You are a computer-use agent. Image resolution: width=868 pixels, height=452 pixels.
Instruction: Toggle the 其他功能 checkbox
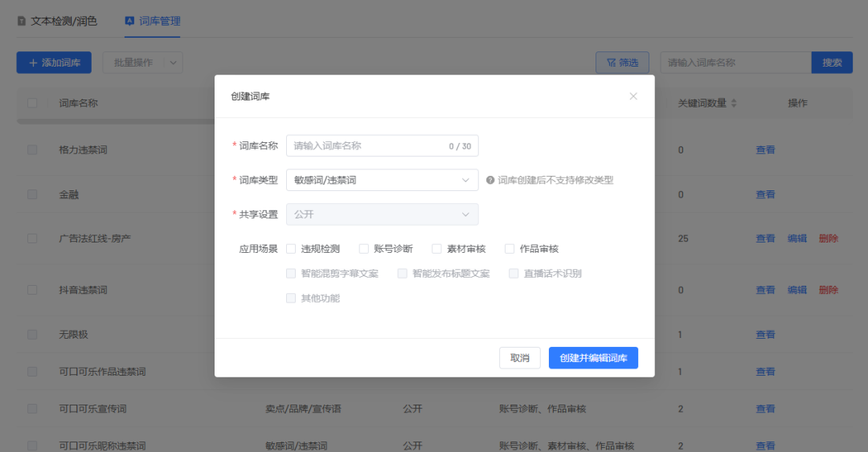[x=291, y=298]
